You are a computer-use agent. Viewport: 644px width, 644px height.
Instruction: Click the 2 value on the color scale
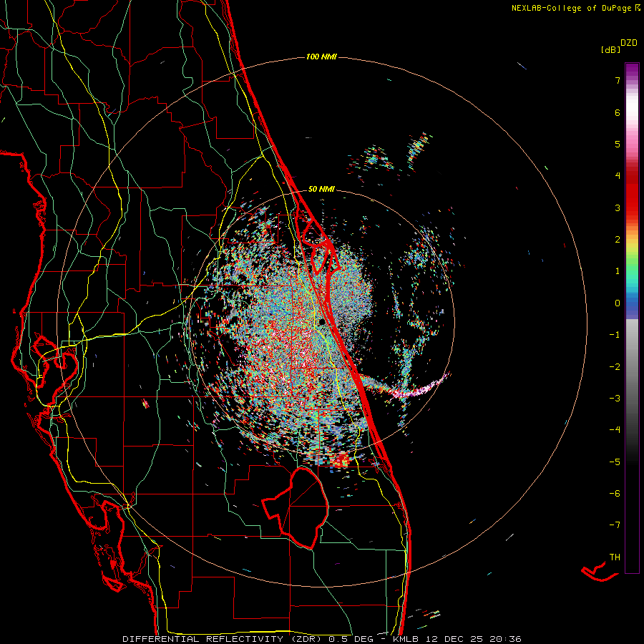[618, 240]
